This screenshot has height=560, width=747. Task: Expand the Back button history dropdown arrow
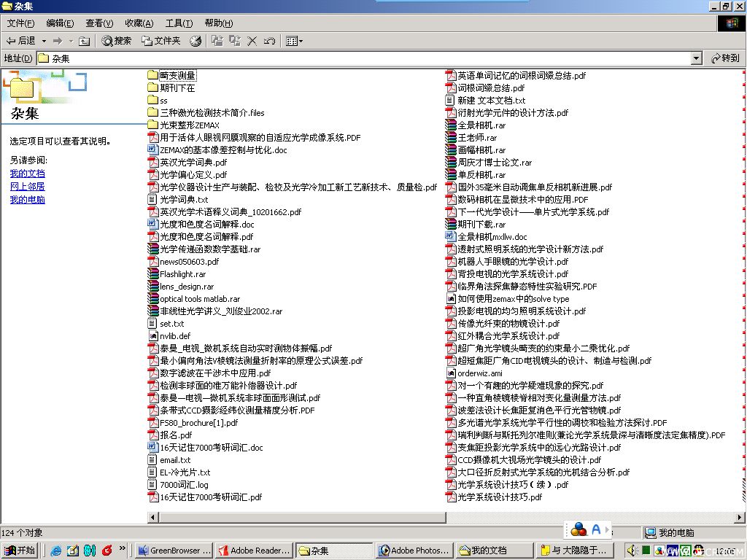pyautogui.click(x=44, y=42)
